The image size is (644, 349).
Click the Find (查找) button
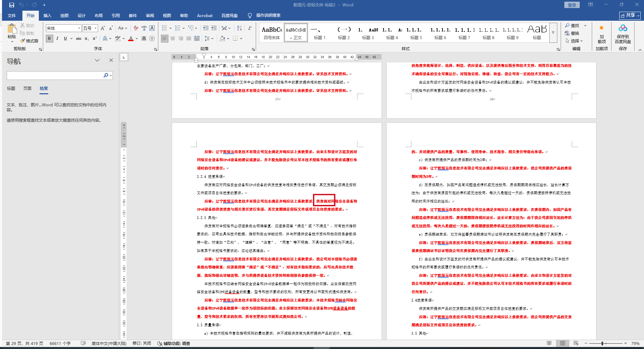tap(572, 25)
